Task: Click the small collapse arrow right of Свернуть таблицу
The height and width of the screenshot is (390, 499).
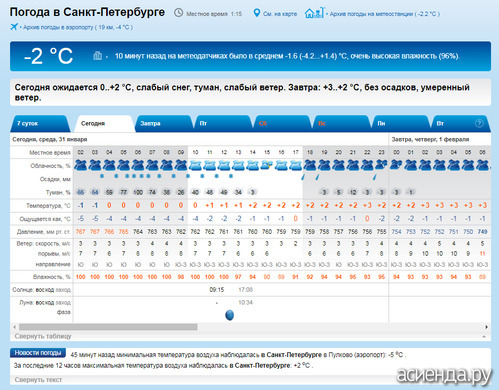Action: coord(484,336)
